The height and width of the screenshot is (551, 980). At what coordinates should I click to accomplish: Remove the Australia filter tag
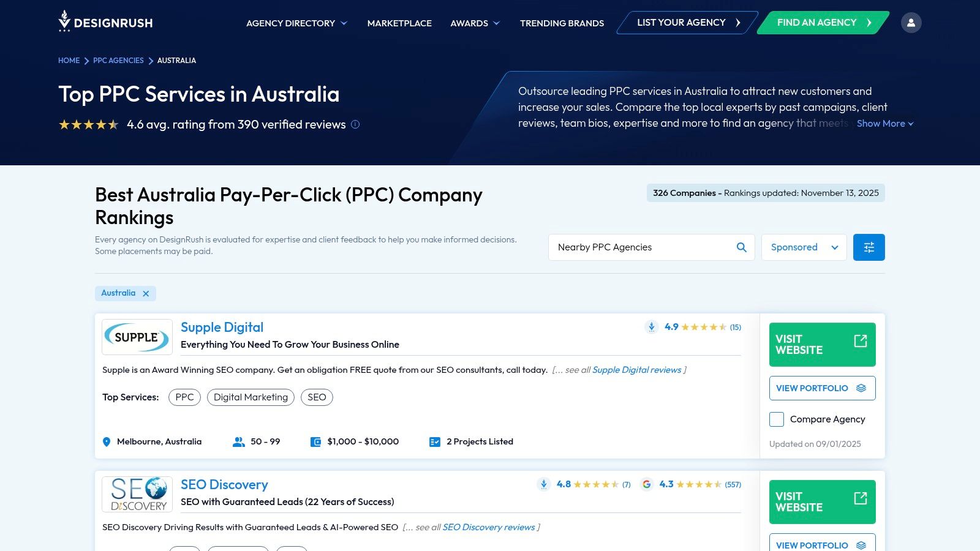point(146,293)
